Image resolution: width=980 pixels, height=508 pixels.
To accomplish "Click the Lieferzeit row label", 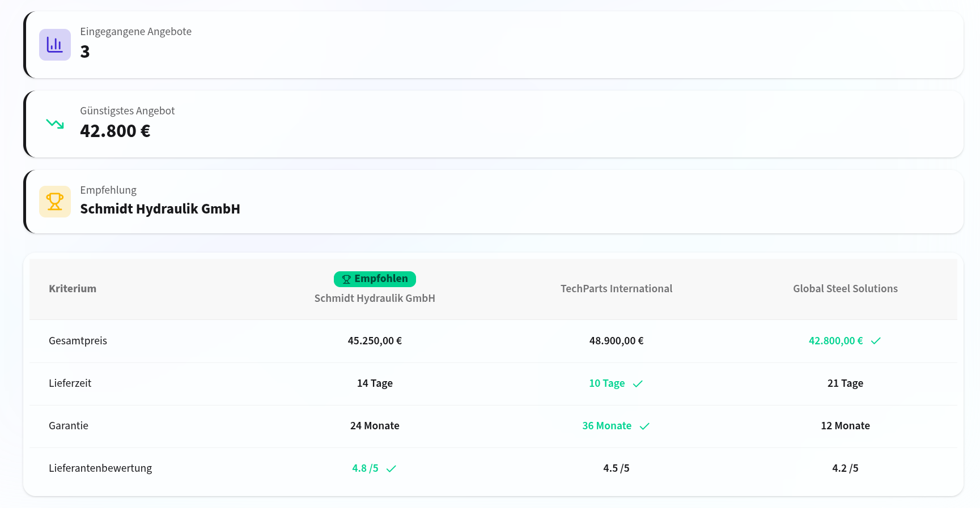I will click(x=70, y=383).
